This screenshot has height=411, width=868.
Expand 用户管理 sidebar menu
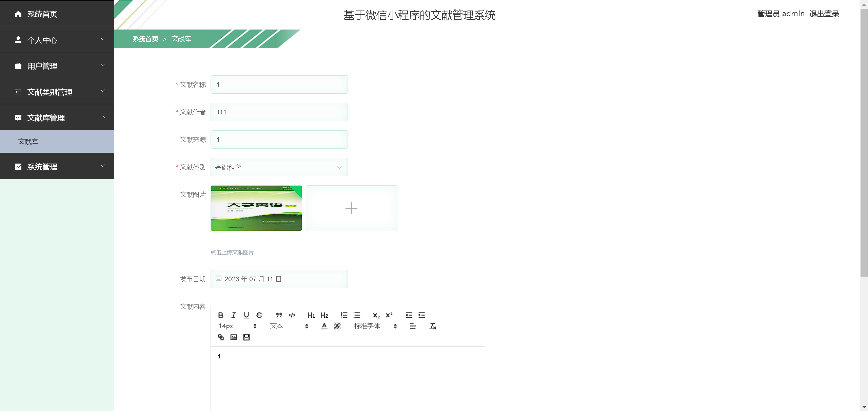(57, 66)
